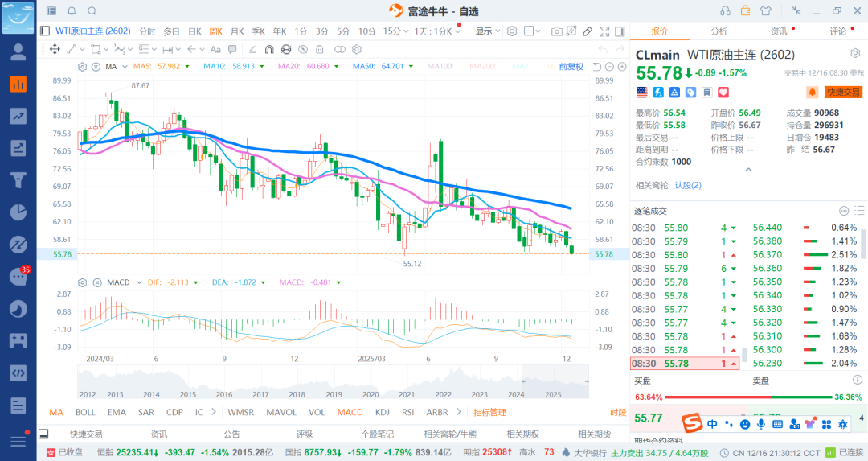
Task: Open the 显示 display dropdown
Action: click(487, 31)
